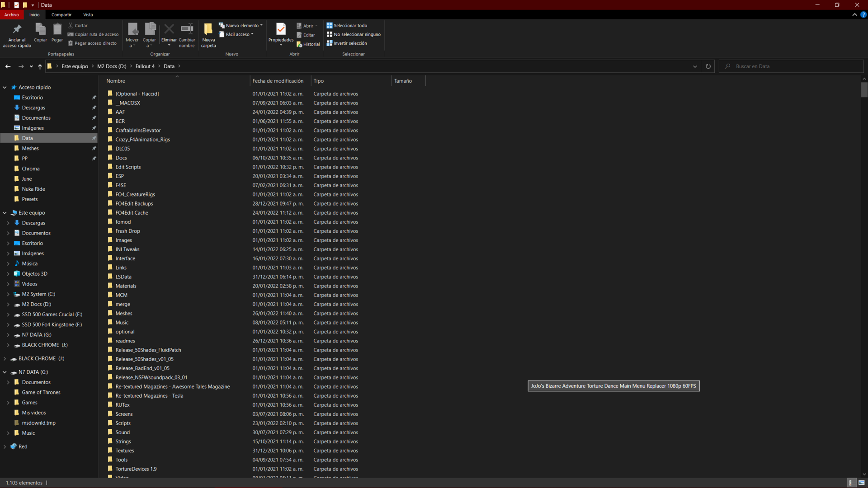This screenshot has height=488, width=868.
Task: Open Nuevo elemento dropdown
Action: point(241,25)
